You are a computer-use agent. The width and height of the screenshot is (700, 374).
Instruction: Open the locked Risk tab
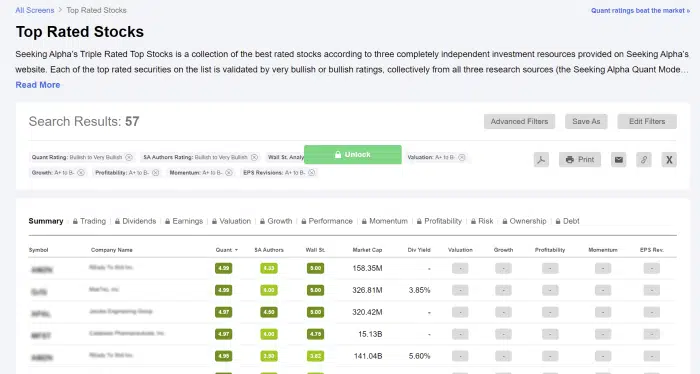coord(482,221)
